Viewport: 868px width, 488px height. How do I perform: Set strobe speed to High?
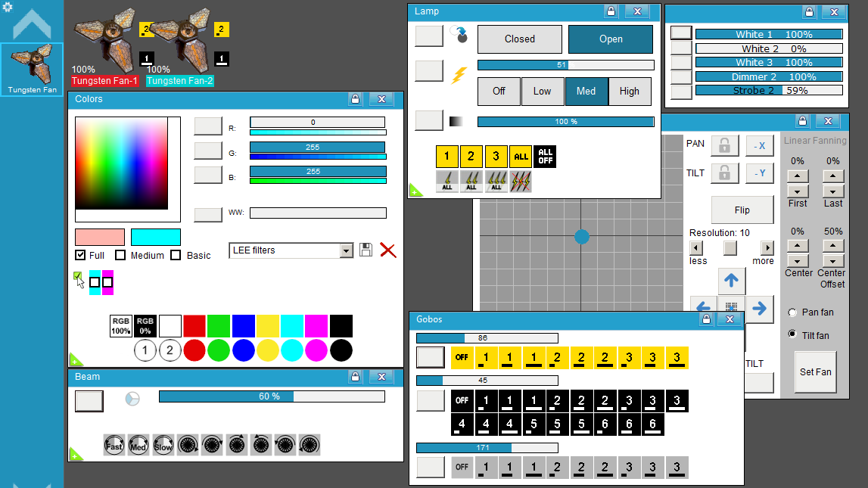630,92
